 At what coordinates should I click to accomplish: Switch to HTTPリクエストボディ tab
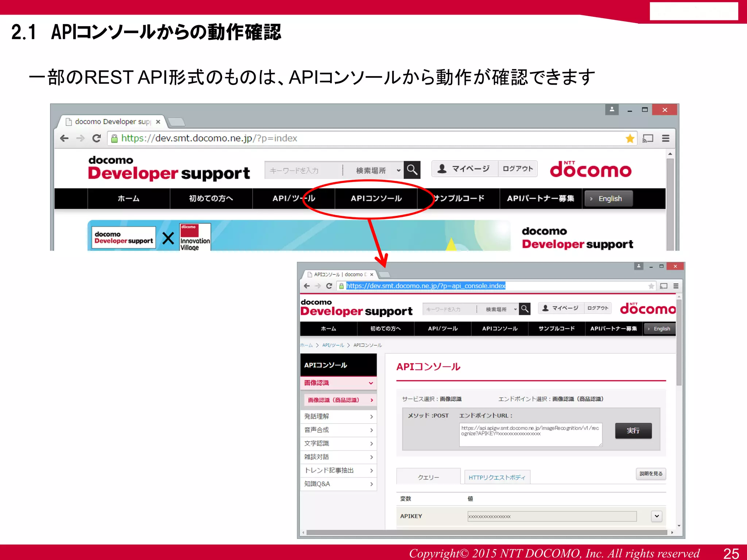coord(497,477)
